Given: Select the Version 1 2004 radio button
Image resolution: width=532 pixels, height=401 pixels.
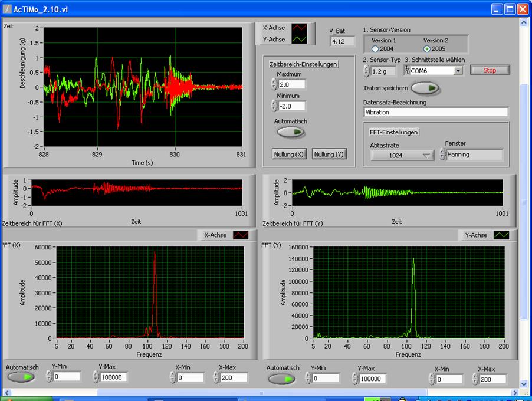Looking at the screenshot, I should 375,48.
